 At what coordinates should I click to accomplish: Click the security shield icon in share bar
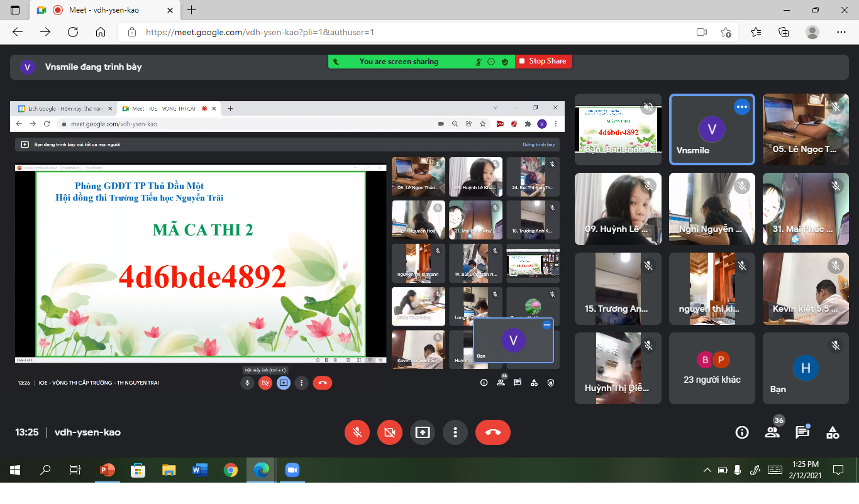pos(504,62)
